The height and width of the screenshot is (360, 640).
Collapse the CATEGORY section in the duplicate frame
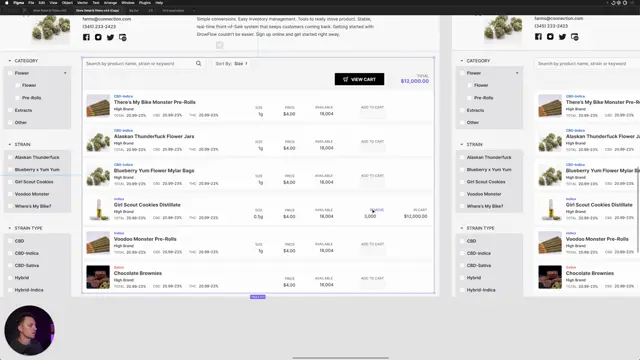pos(462,61)
